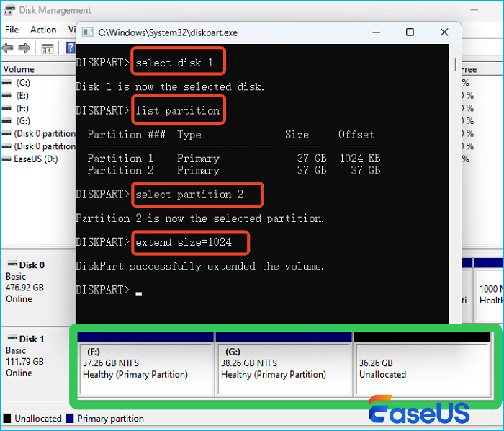Select the (C:) volume drive icon
Viewport: 504px width, 431px height.
pyautogui.click(x=6, y=83)
